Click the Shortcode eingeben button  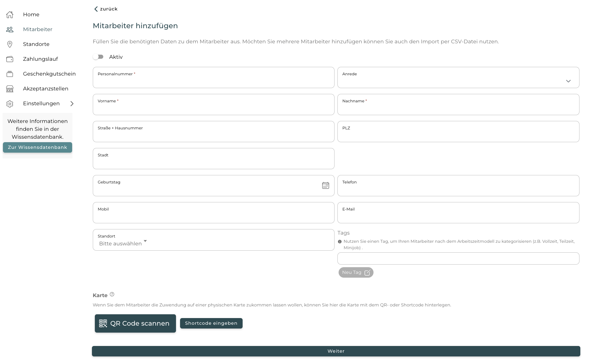pos(211,323)
